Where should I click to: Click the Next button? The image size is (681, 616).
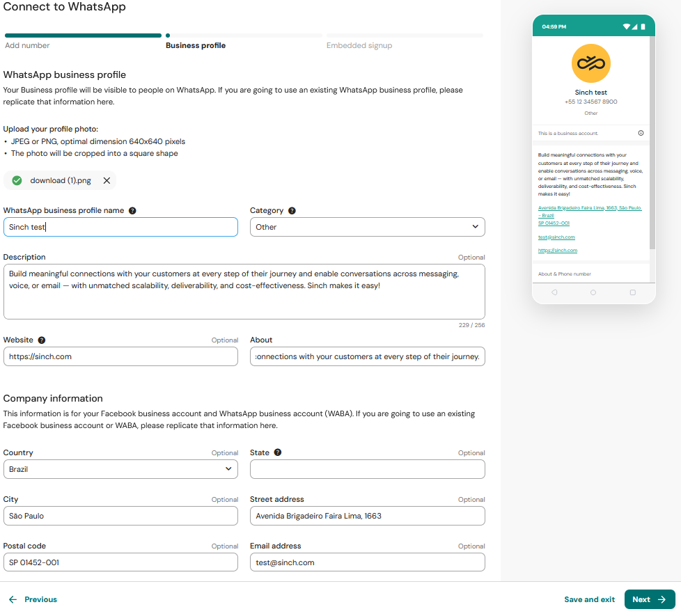pos(649,599)
